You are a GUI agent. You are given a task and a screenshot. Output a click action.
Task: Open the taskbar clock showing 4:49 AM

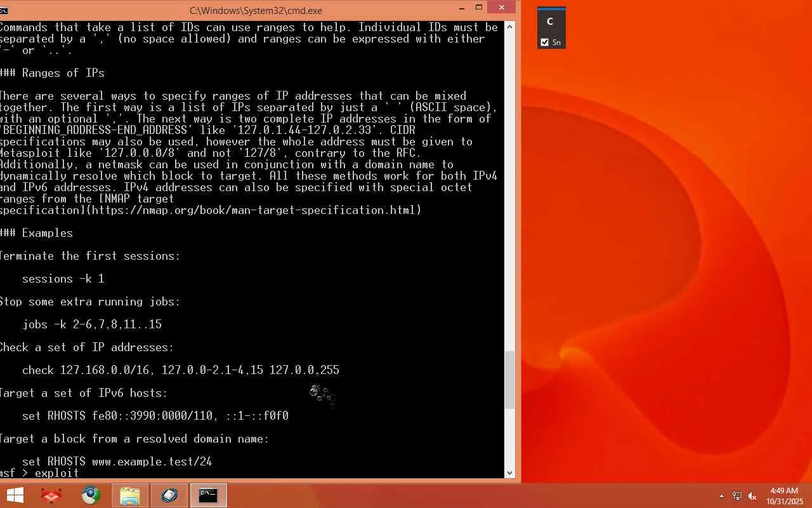point(784,496)
